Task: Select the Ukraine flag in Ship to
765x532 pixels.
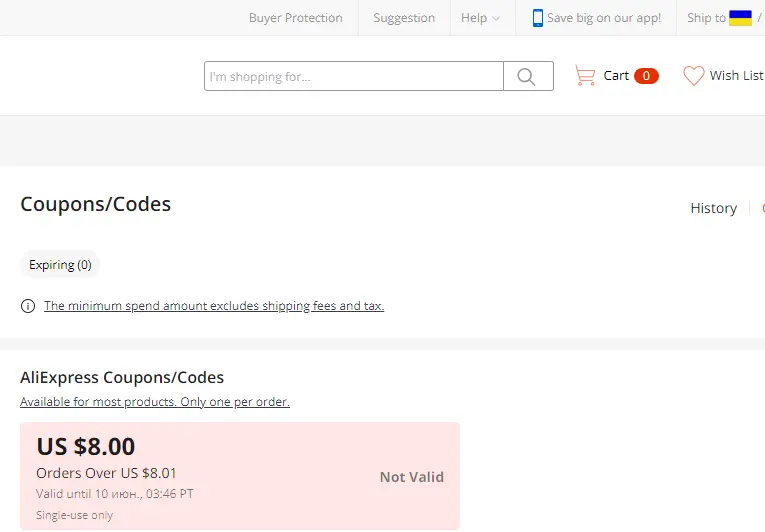Action: pos(740,18)
